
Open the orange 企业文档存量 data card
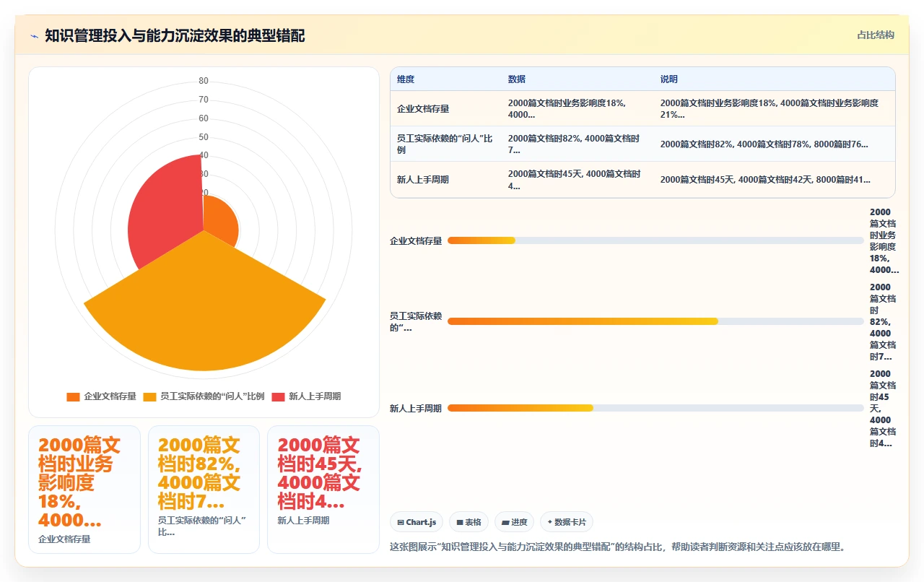click(84, 490)
